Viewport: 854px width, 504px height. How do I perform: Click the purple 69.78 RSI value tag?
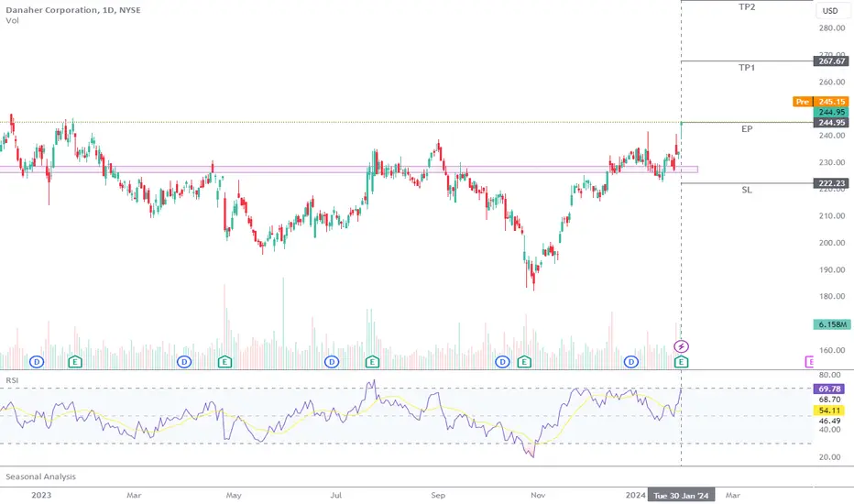[829, 389]
